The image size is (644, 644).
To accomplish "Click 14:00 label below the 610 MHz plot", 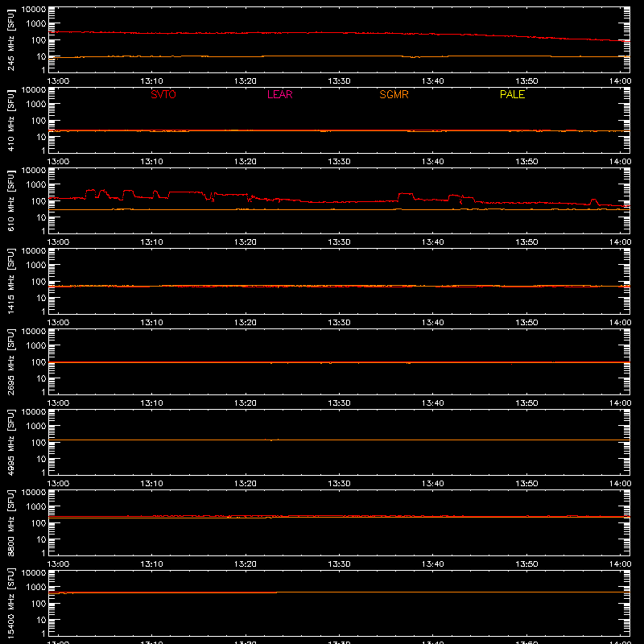I will (x=620, y=242).
